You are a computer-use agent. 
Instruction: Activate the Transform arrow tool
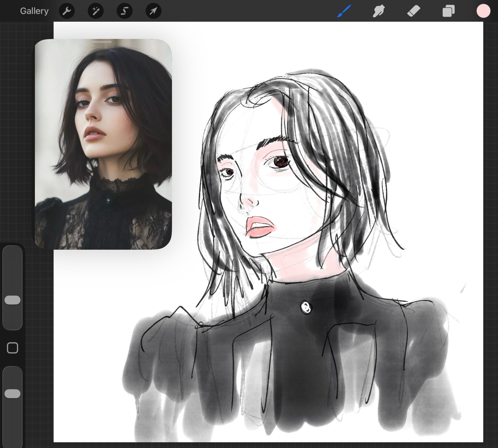tap(153, 11)
